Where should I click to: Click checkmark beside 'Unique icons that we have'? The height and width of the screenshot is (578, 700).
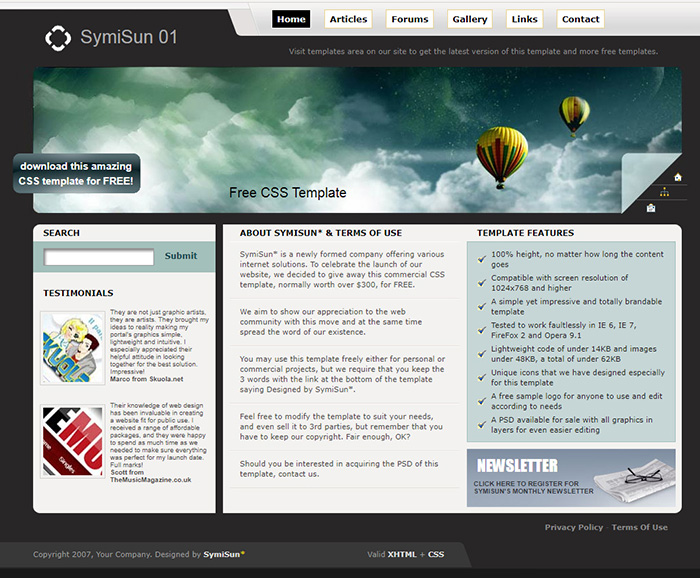481,378
